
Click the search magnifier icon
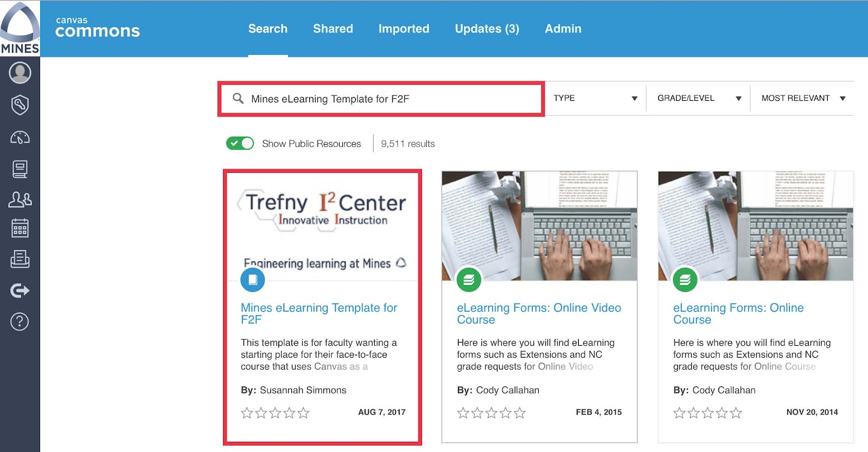point(238,98)
